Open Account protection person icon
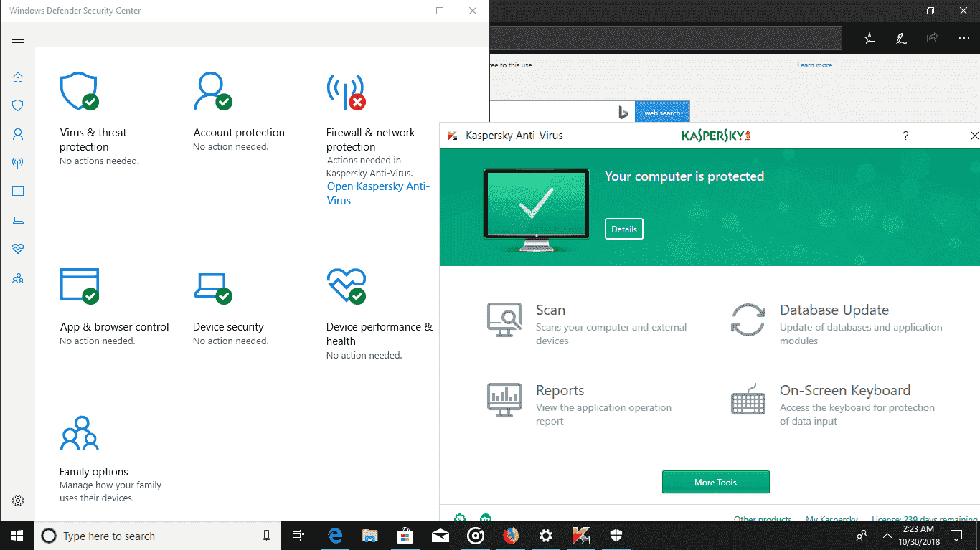Image resolution: width=980 pixels, height=550 pixels. [x=212, y=91]
